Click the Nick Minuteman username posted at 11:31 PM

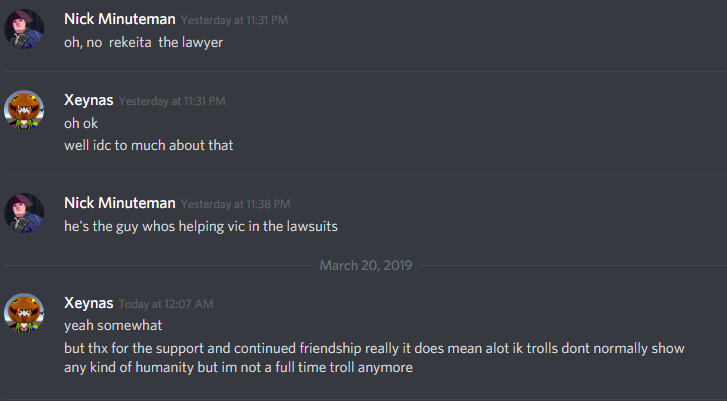tap(120, 20)
